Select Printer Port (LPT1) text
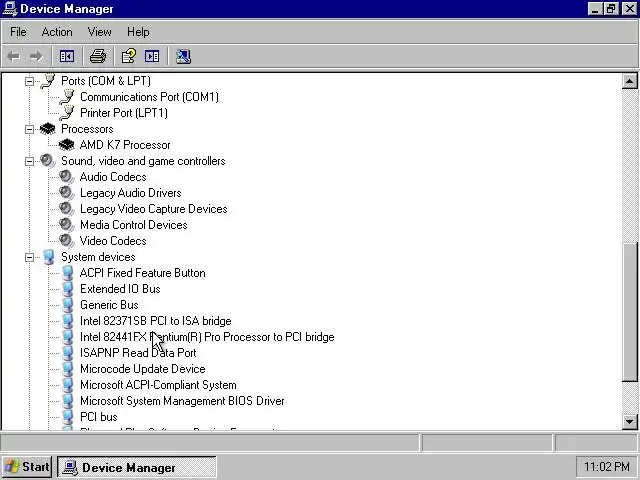Viewport: 640px width, 480px height. [124, 113]
